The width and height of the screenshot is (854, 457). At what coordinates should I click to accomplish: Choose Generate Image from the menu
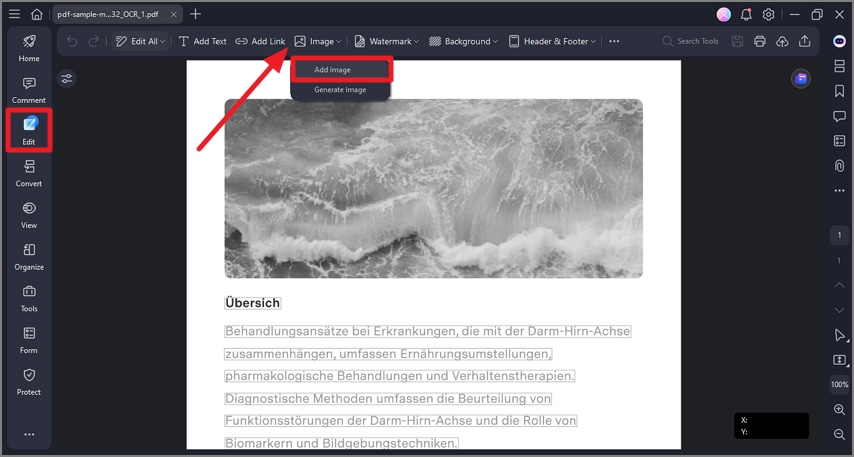click(340, 90)
